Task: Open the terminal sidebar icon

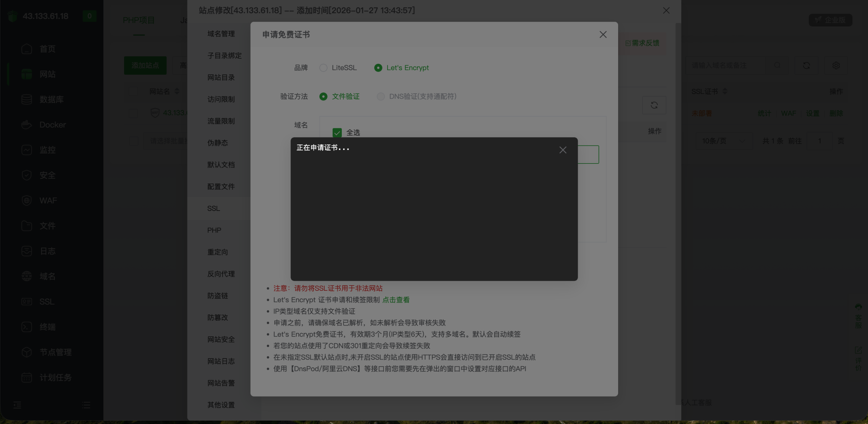Action: coord(26,327)
